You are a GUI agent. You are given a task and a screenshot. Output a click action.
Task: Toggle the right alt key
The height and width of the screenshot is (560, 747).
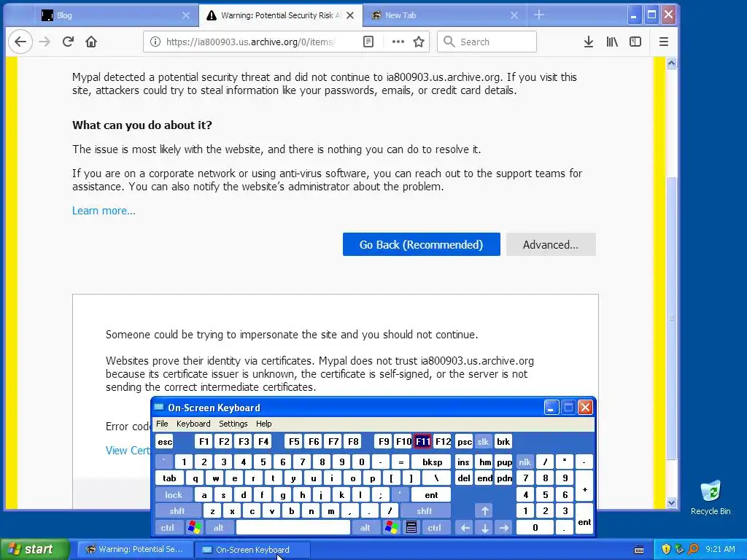[365, 528]
